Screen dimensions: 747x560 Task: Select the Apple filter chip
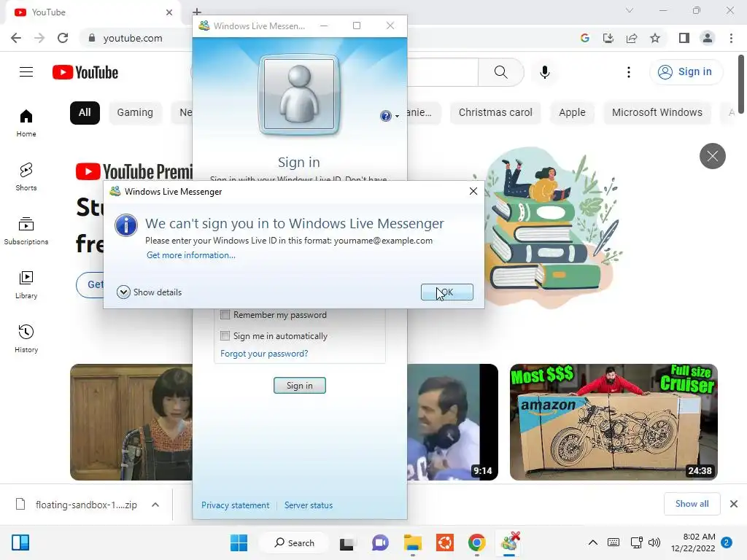pyautogui.click(x=572, y=113)
